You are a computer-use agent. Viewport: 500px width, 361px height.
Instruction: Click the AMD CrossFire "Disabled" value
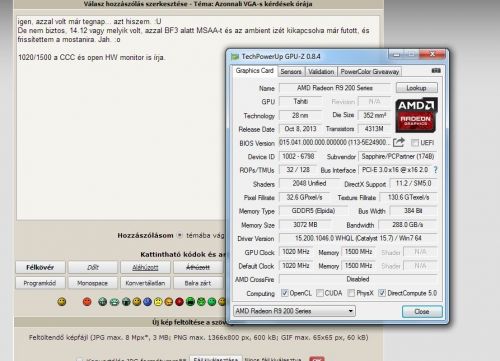(358, 279)
